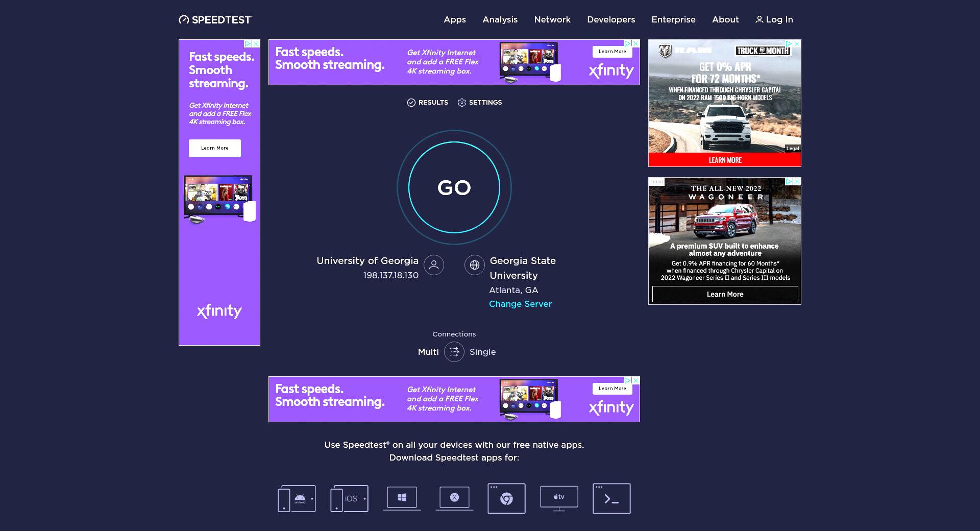The height and width of the screenshot is (531, 980).
Task: Click the user profile icon near University of Georgia
Action: point(434,265)
